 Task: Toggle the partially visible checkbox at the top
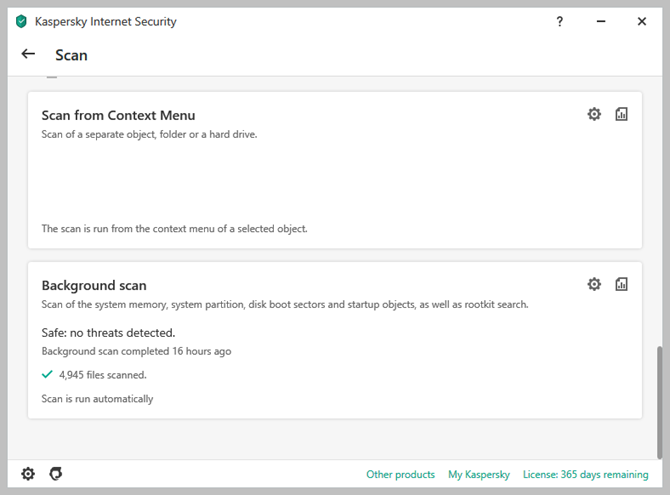click(x=51, y=76)
